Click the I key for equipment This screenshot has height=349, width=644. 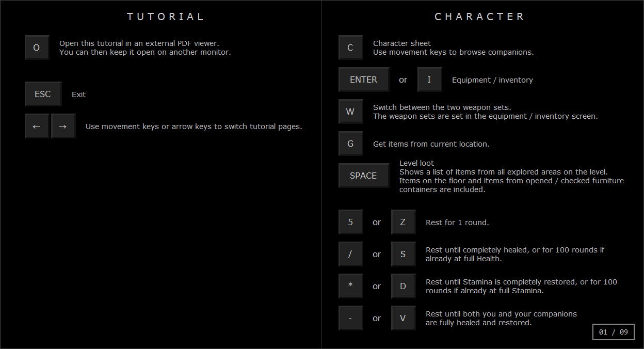click(x=429, y=80)
